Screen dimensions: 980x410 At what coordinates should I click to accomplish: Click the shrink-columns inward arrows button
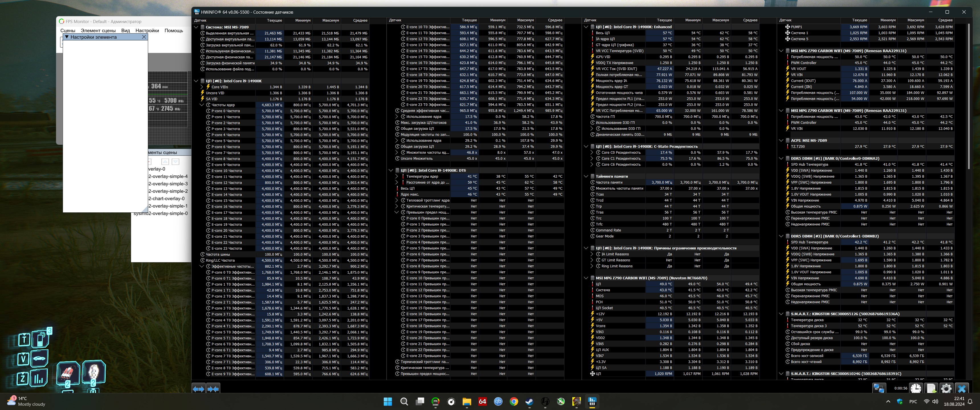[x=213, y=389]
